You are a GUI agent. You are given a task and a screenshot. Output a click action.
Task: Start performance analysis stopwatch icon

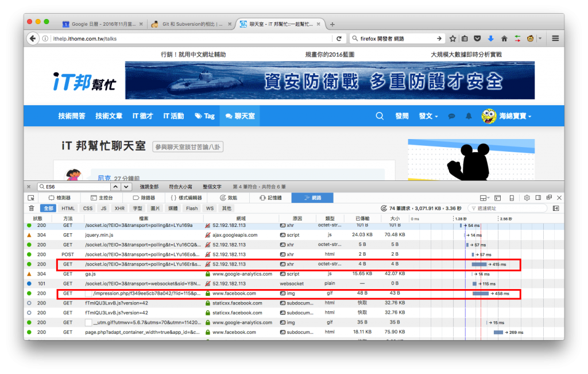[384, 208]
